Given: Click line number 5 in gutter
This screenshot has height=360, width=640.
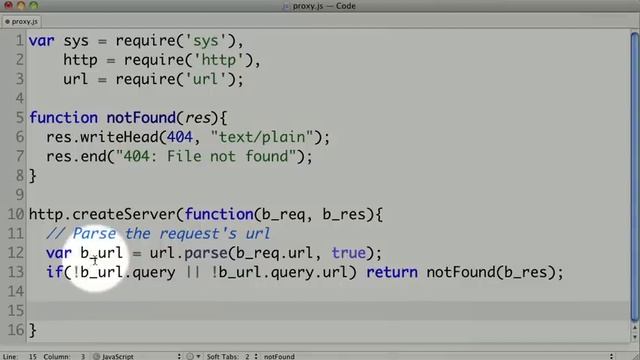Looking at the screenshot, I should pyautogui.click(x=19, y=118).
